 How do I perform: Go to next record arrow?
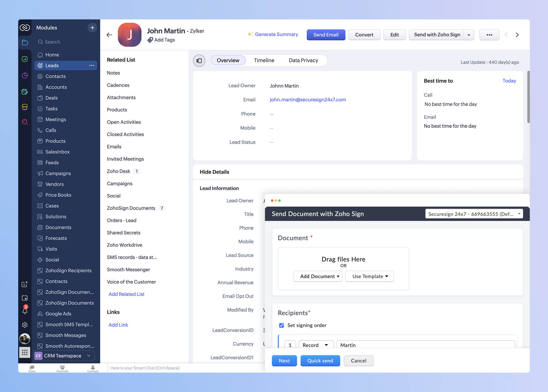coord(517,35)
